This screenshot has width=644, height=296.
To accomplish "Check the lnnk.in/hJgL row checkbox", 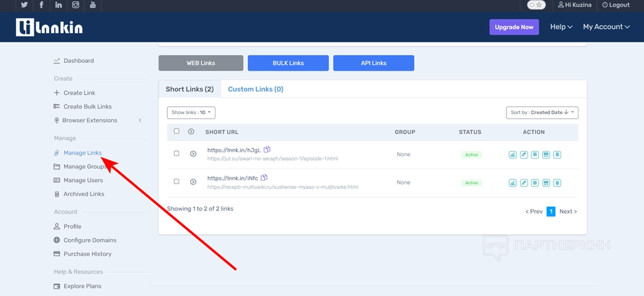I will click(177, 154).
